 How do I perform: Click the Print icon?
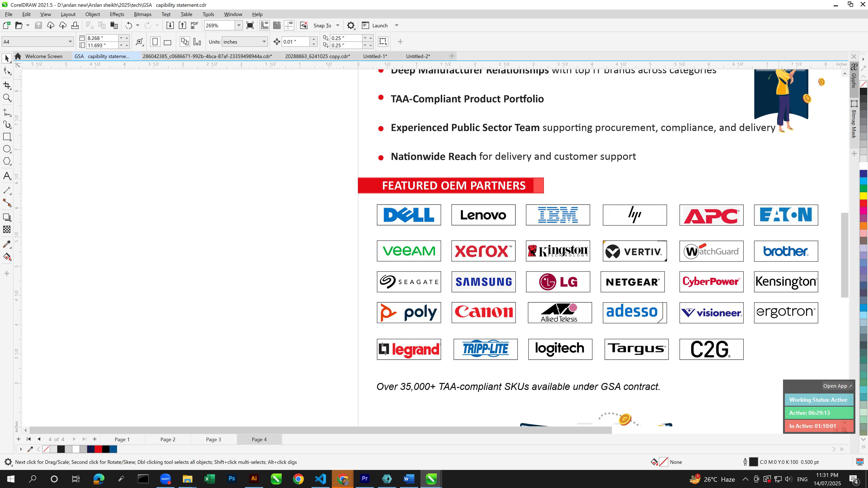coord(75,26)
